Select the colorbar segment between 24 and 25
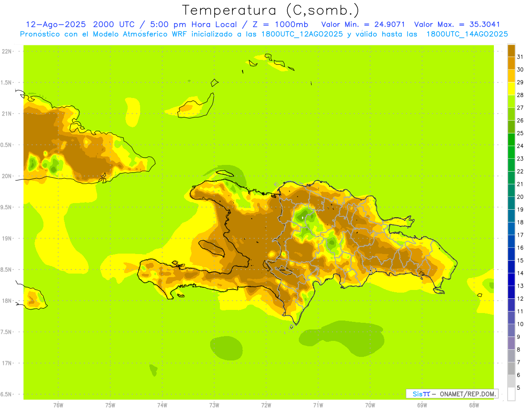Viewport: 532px width, 411px height. [x=511, y=139]
